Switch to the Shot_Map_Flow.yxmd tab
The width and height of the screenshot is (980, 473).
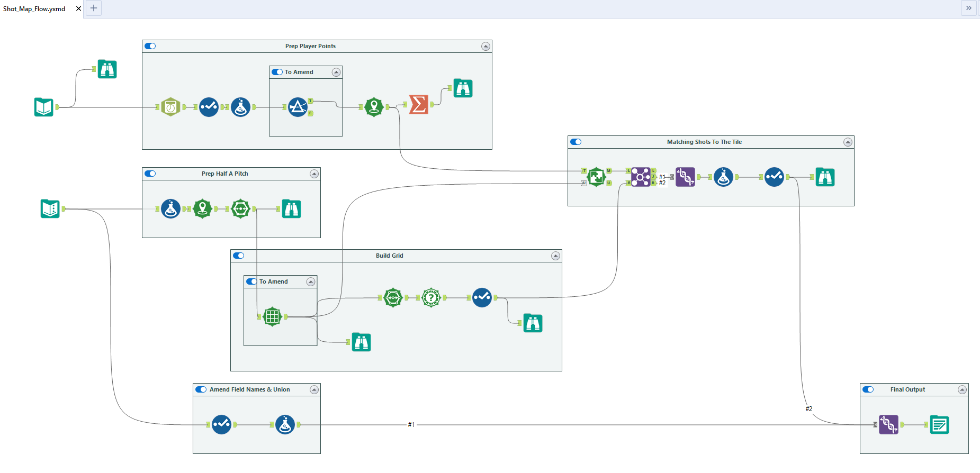(34, 9)
